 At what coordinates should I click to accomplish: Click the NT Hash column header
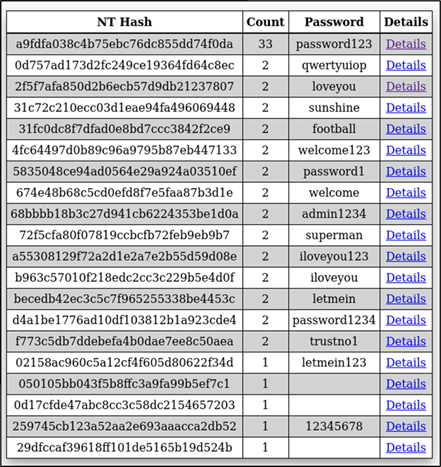click(124, 22)
